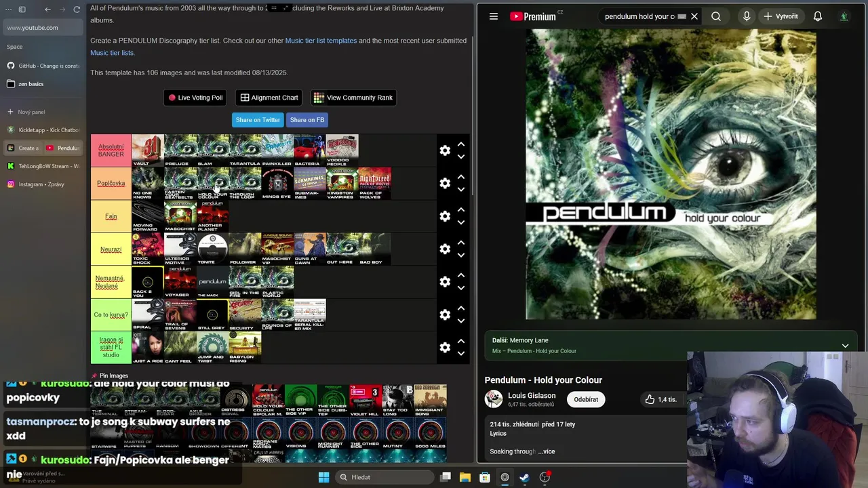
Task: Select the Painkiller image in top tier
Action: point(277,150)
